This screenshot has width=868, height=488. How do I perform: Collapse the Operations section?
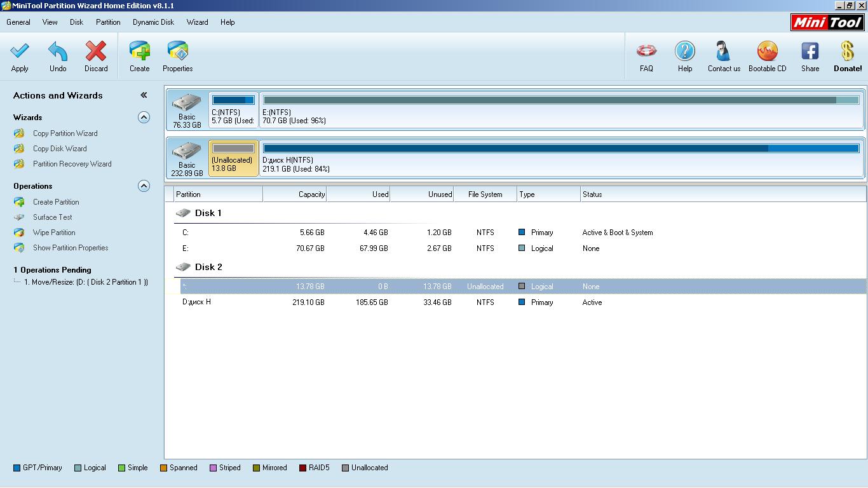[x=144, y=186]
